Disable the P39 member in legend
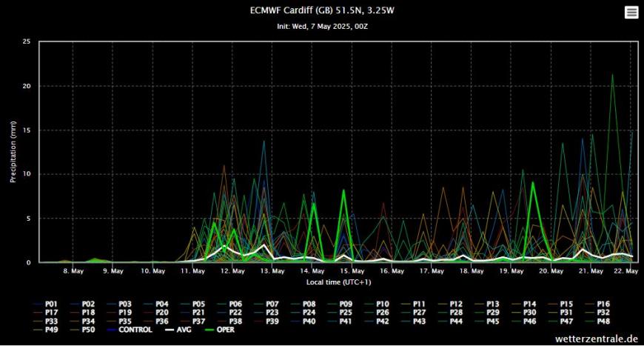The height and width of the screenshot is (346, 644). point(267,322)
